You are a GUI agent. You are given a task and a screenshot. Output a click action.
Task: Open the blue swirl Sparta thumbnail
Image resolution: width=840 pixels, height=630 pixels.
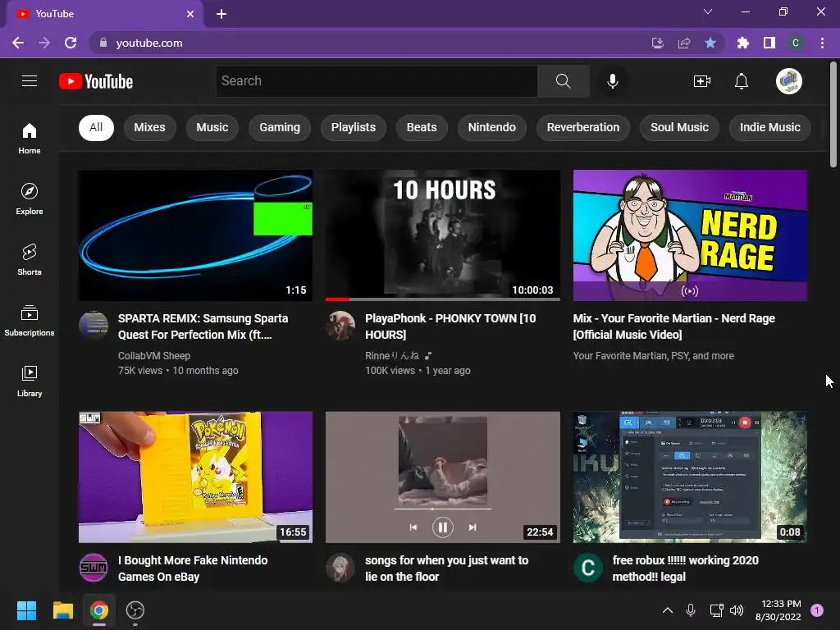pyautogui.click(x=195, y=235)
